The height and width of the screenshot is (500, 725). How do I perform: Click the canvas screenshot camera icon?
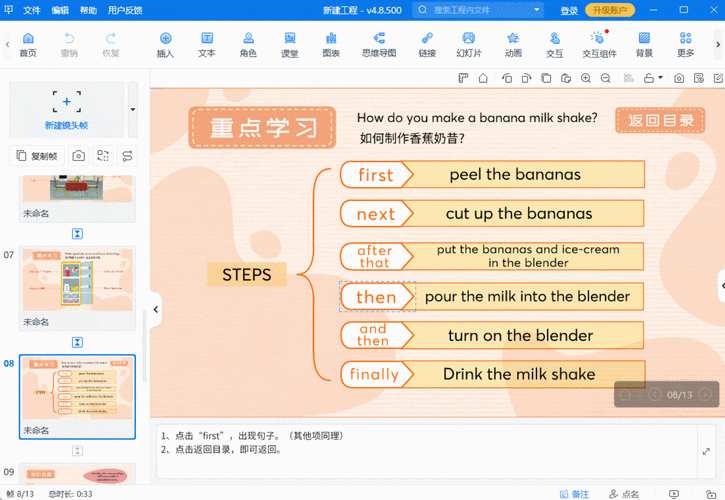(x=679, y=78)
